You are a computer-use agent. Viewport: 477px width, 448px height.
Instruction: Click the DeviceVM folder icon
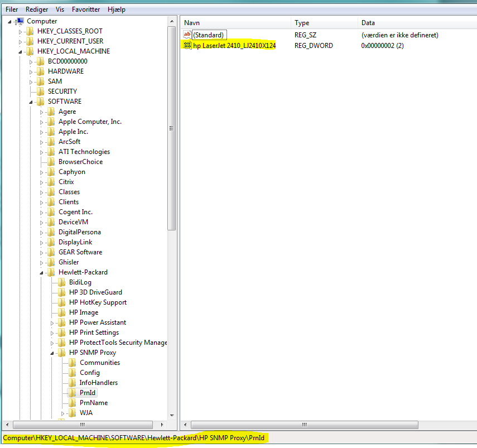[51, 221]
